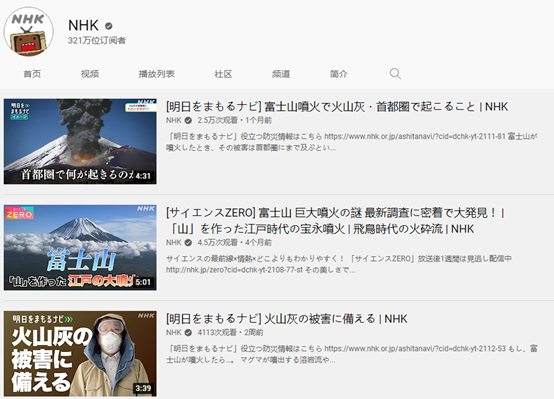
Task: Go to the 社区 tab
Action: [223, 74]
